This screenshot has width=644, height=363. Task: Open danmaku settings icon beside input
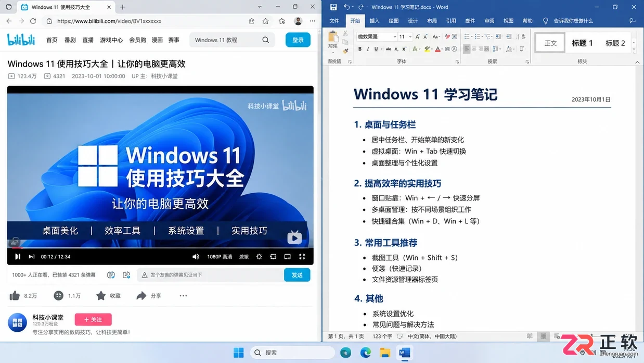coord(126,275)
